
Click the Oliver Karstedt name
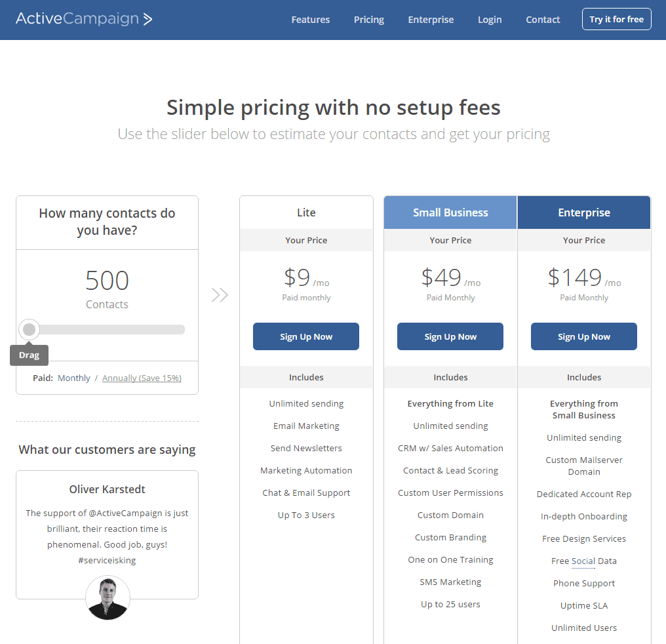tap(107, 489)
